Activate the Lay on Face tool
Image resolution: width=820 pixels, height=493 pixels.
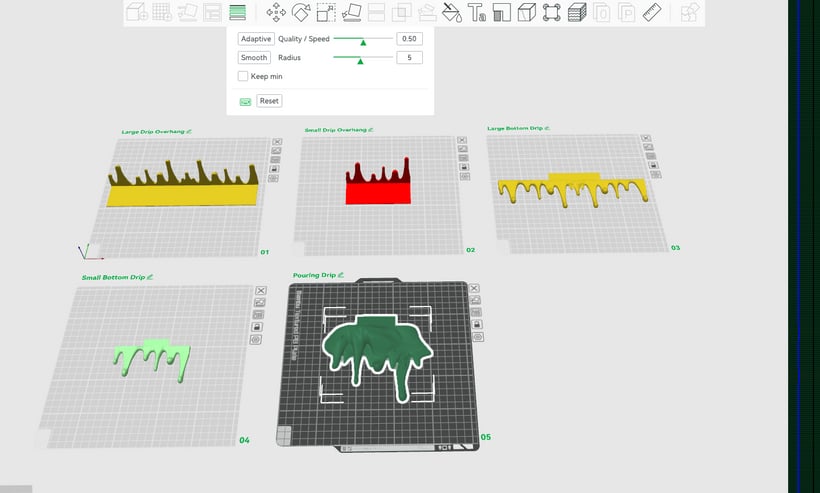(351, 12)
